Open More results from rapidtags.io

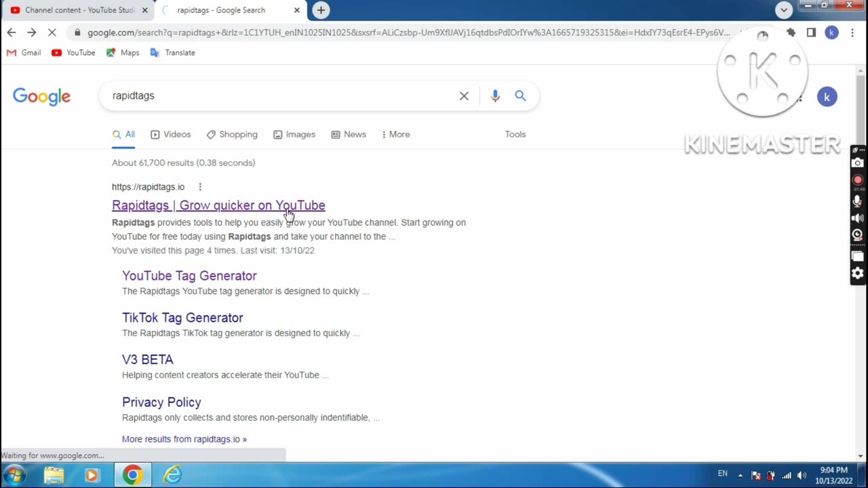184,439
